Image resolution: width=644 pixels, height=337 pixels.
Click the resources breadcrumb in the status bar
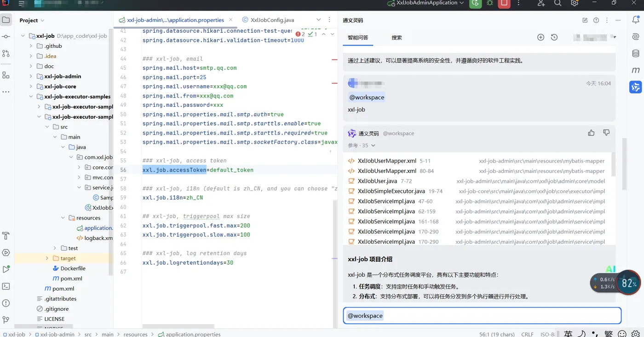(x=135, y=334)
